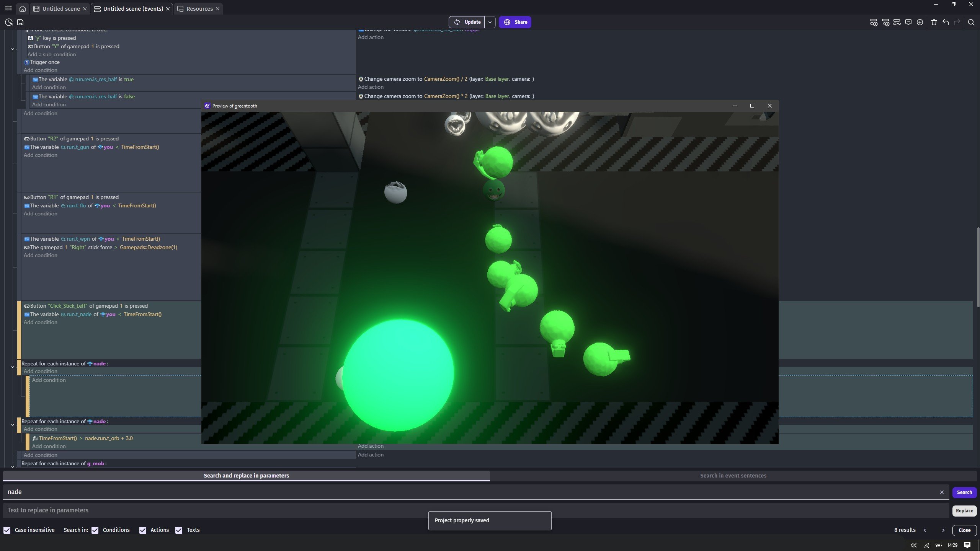Collapse the Repeat for each g_mob event

(x=13, y=466)
